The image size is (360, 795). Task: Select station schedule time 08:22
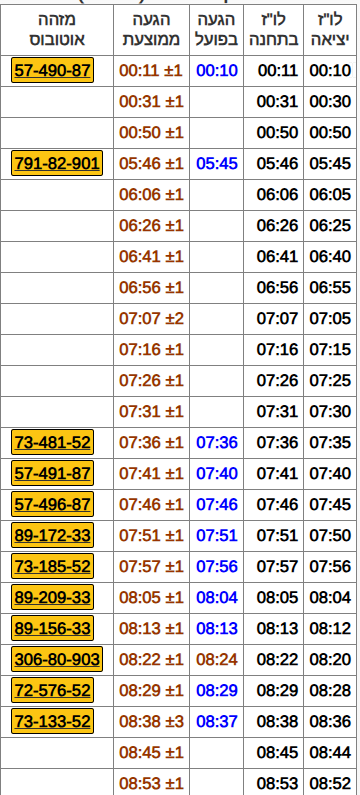[x=277, y=660]
